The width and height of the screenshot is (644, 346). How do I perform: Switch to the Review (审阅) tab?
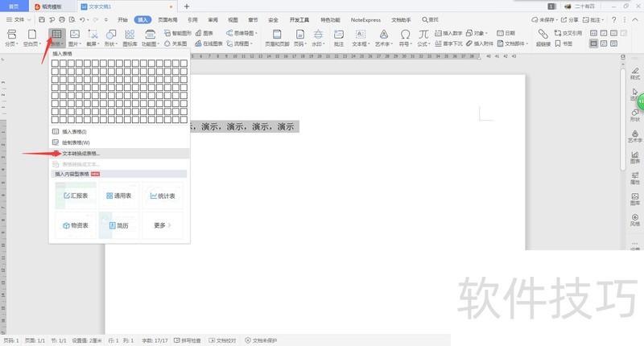(213, 19)
